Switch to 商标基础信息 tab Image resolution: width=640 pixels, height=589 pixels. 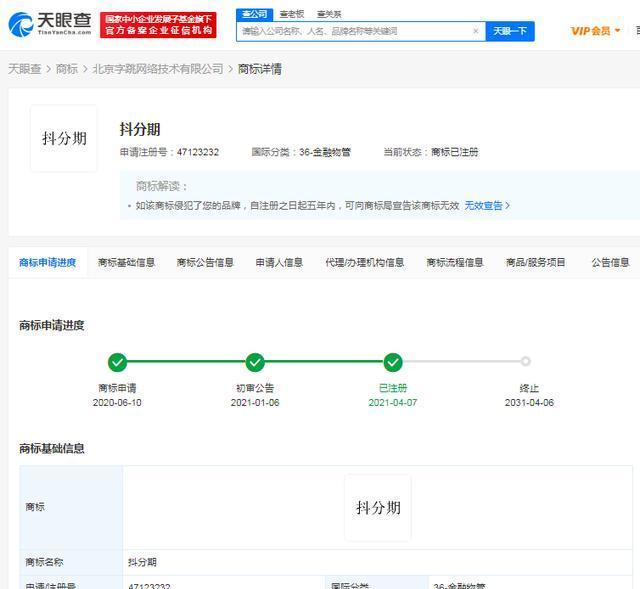pyautogui.click(x=126, y=262)
